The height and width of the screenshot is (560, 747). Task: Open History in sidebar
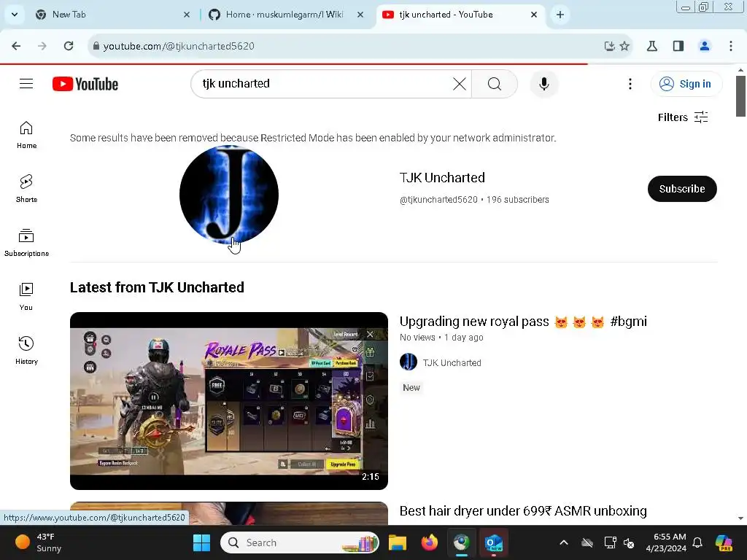[x=27, y=351]
